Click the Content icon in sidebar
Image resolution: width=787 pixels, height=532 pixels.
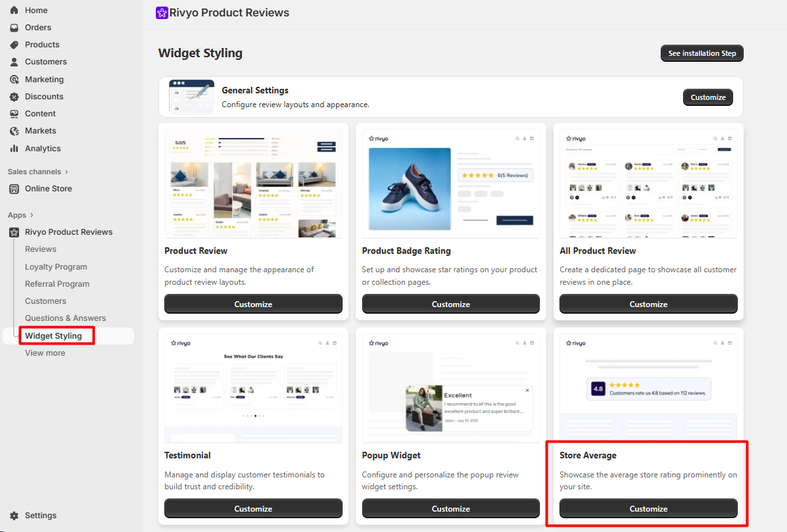tap(14, 114)
